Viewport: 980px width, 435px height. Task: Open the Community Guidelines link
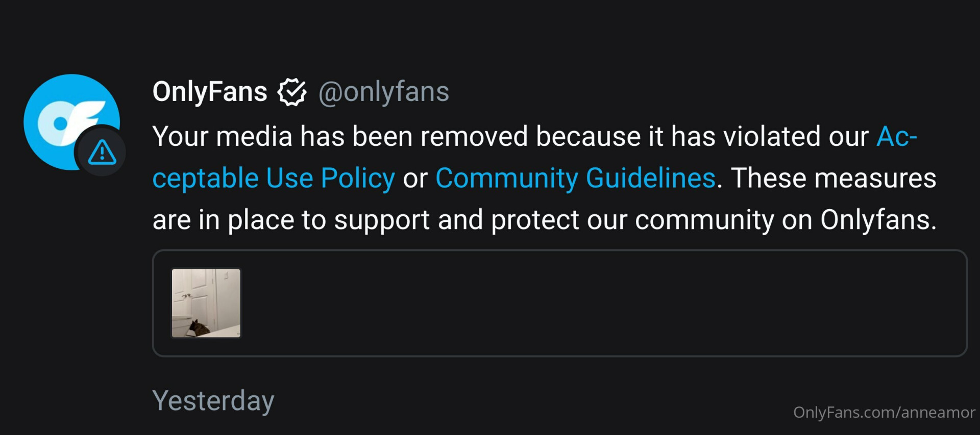click(x=575, y=178)
